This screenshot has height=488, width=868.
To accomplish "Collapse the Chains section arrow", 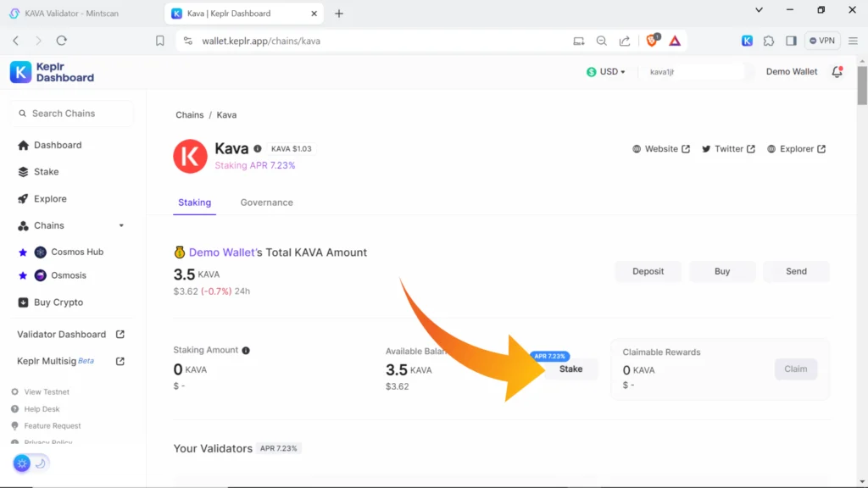I will pos(121,226).
